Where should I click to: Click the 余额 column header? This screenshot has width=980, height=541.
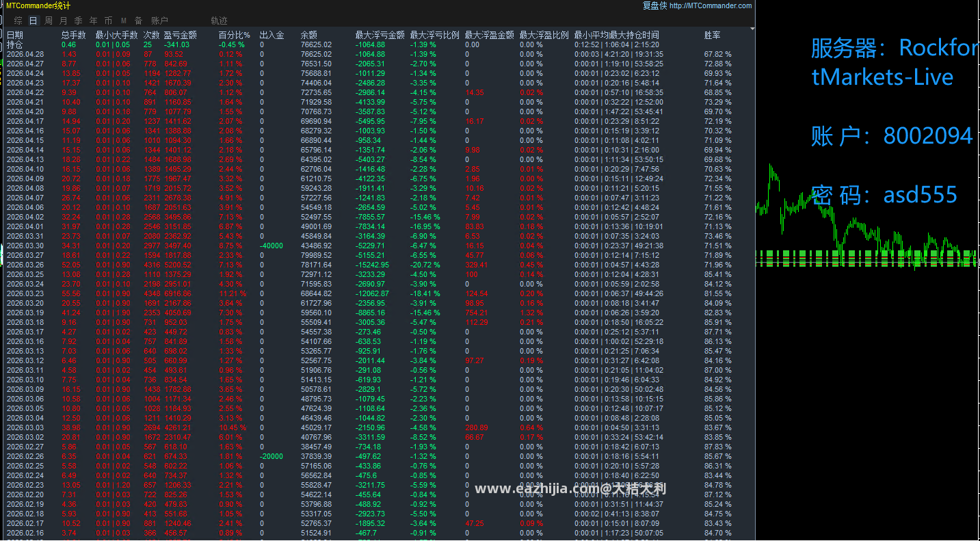pyautogui.click(x=309, y=35)
